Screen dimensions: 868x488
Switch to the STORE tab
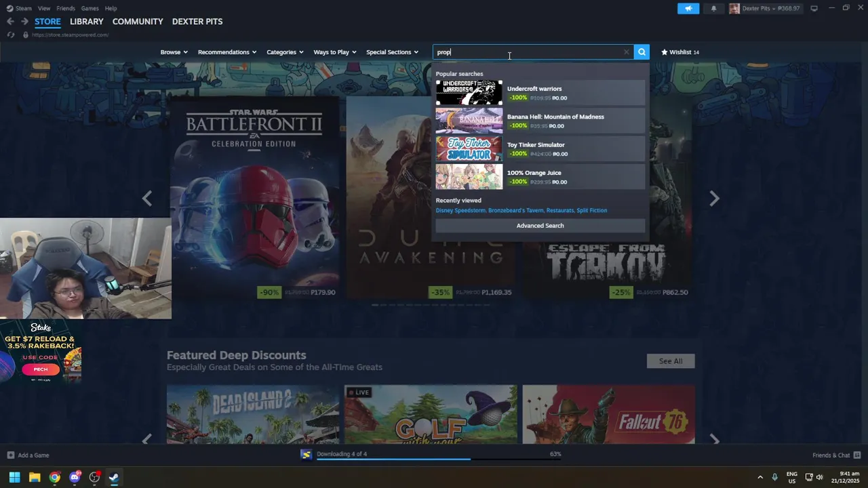tap(47, 22)
